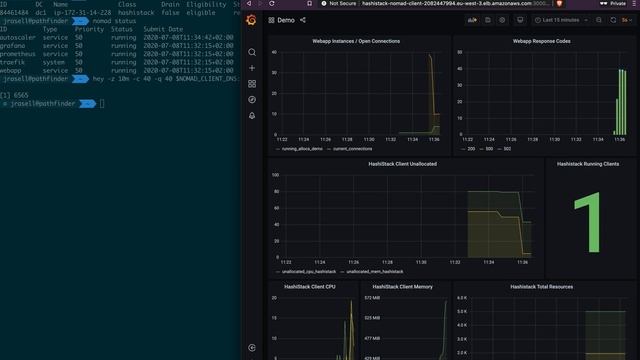640x360 pixels.
Task: Open the Explore compass icon in sidebar
Action: [252, 100]
